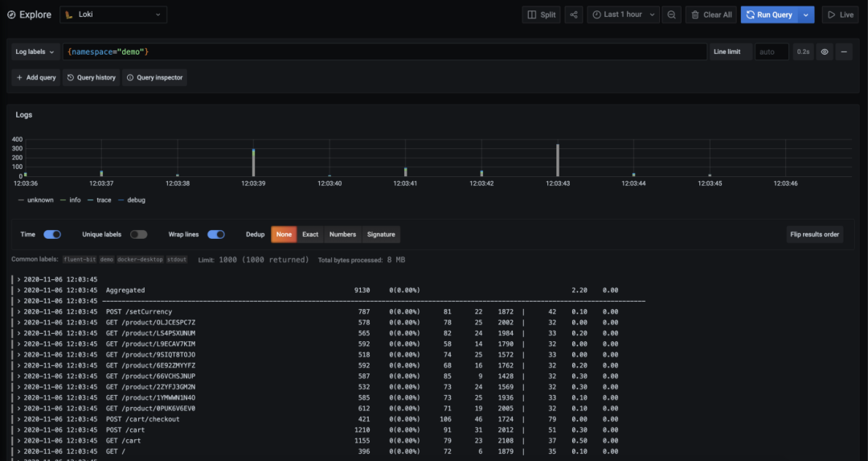868x461 pixels.
Task: Select Exact dedup option
Action: pos(310,234)
